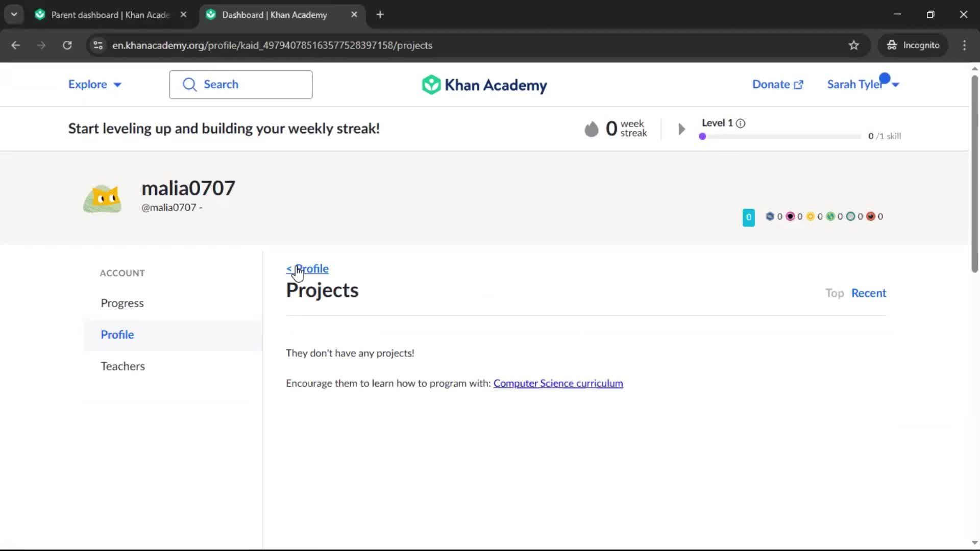The width and height of the screenshot is (980, 551).
Task: Click the Search input field
Action: [241, 85]
